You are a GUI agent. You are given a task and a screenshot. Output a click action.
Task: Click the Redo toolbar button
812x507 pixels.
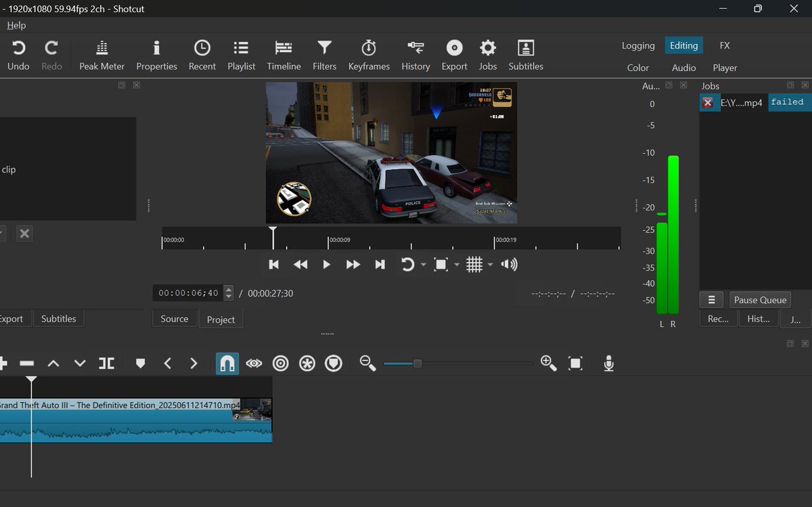pos(51,56)
